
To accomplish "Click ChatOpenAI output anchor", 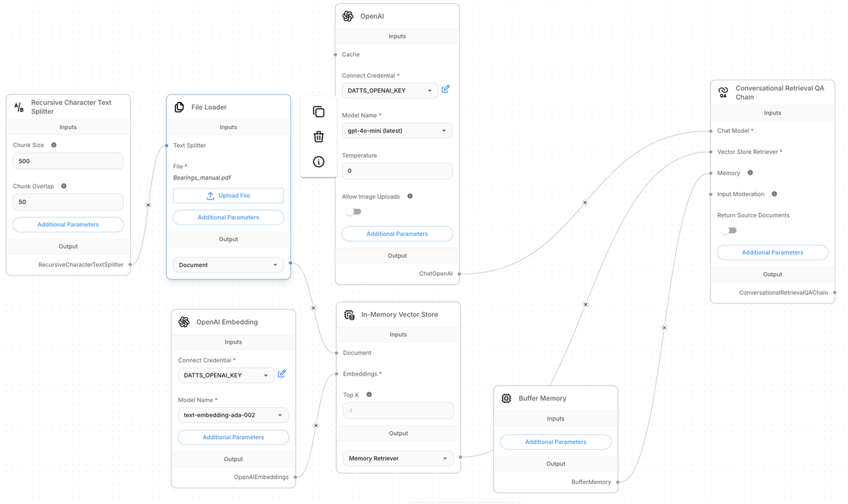I will pyautogui.click(x=459, y=273).
